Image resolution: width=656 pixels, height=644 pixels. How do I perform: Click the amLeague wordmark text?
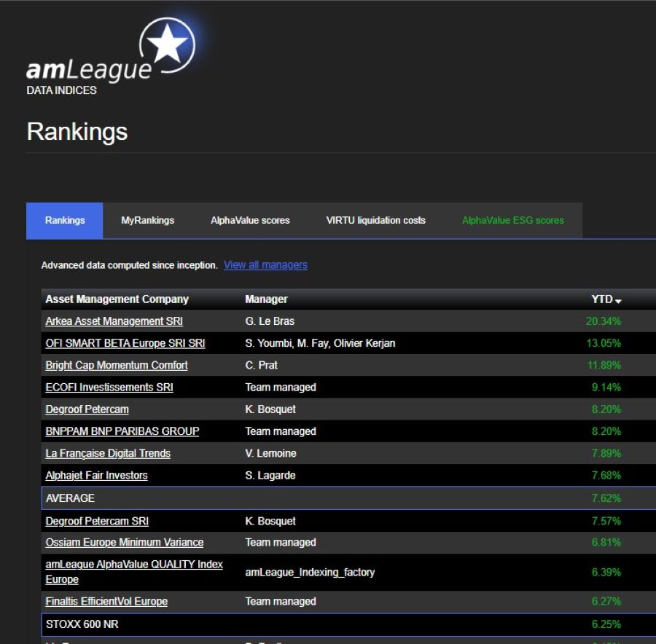tap(89, 69)
